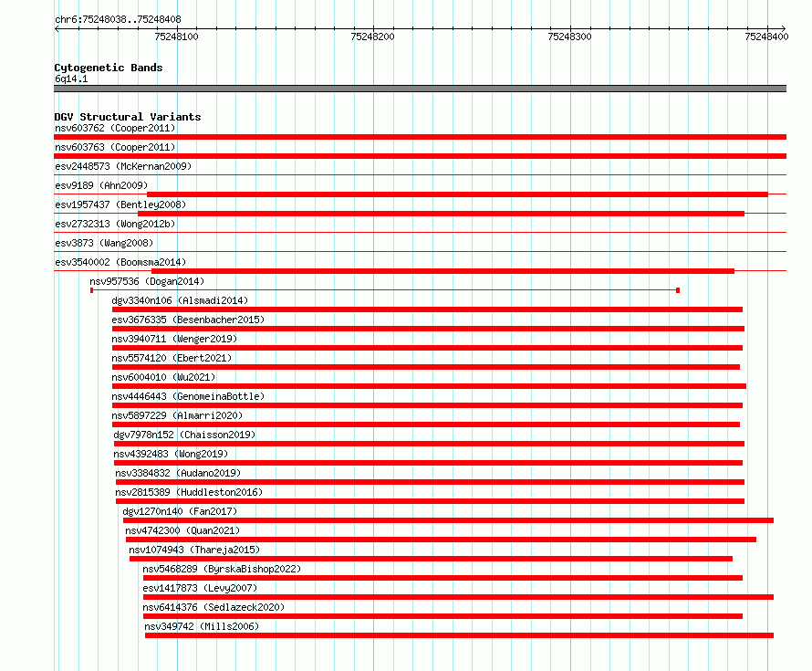Click the Cytogenetic Bands track title

tap(109, 68)
